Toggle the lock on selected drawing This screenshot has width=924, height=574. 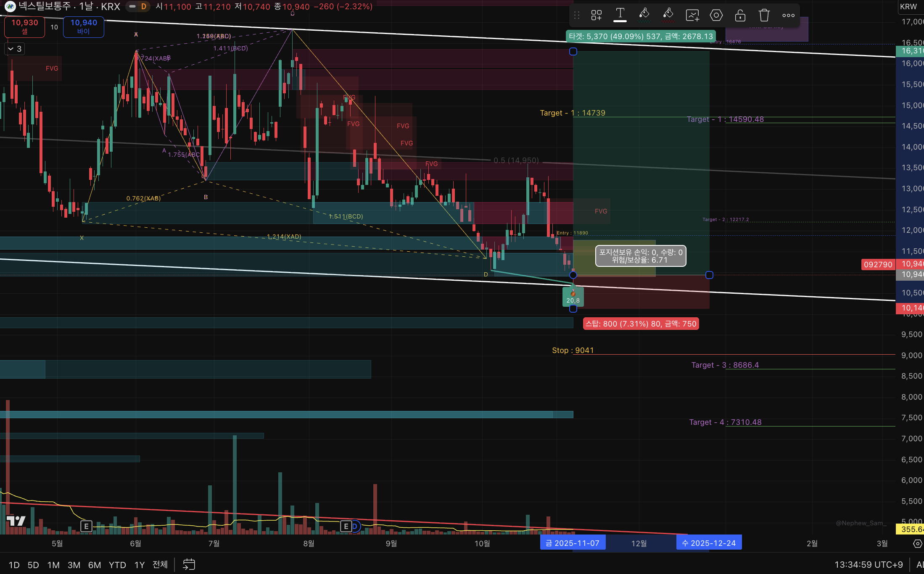click(740, 16)
